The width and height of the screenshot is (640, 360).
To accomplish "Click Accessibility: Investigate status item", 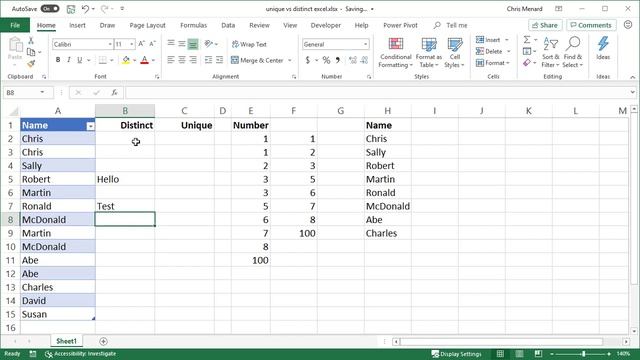I will click(80, 354).
